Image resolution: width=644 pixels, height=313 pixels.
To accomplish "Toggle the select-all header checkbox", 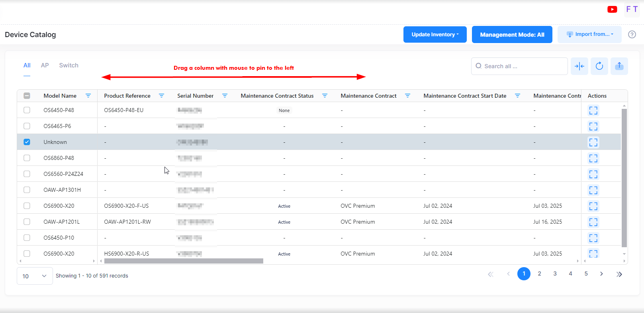I will [x=27, y=96].
